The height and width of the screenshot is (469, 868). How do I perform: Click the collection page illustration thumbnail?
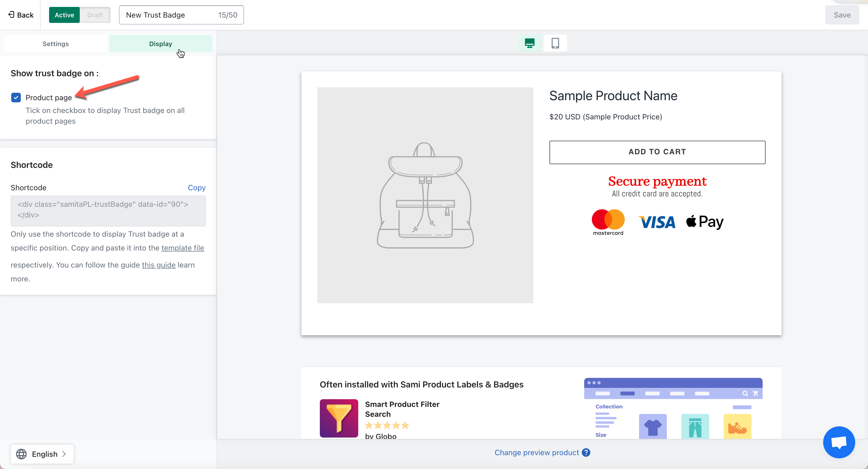click(x=673, y=408)
